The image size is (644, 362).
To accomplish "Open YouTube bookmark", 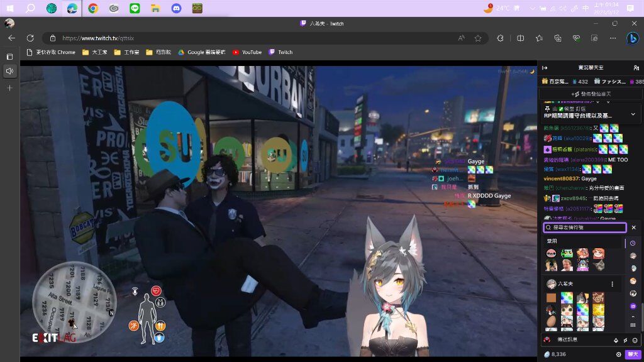I will [247, 52].
